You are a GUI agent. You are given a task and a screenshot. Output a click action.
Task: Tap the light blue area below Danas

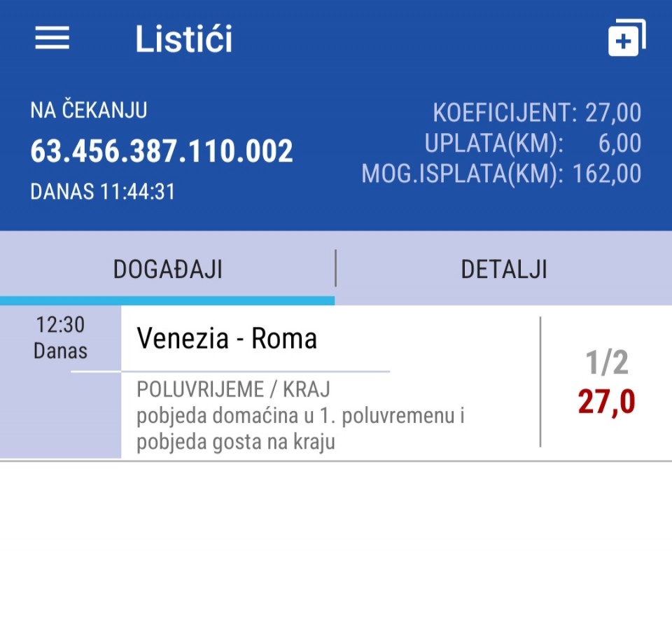tap(60, 415)
